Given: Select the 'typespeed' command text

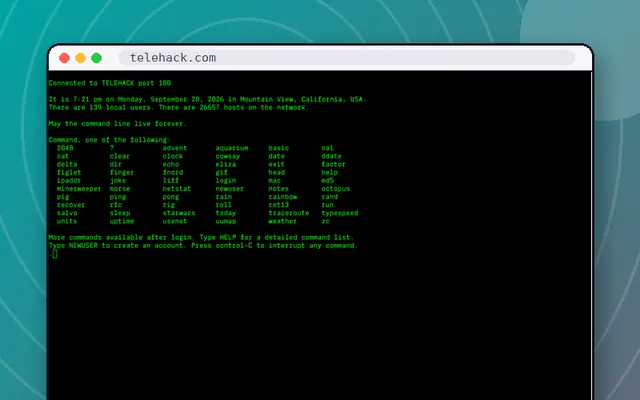Looking at the screenshot, I should coord(340,213).
